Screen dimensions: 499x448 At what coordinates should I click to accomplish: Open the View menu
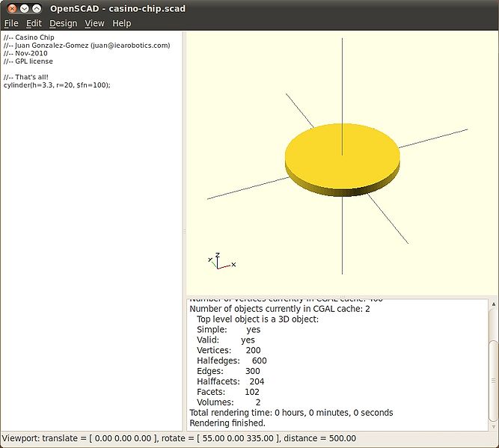coord(94,23)
